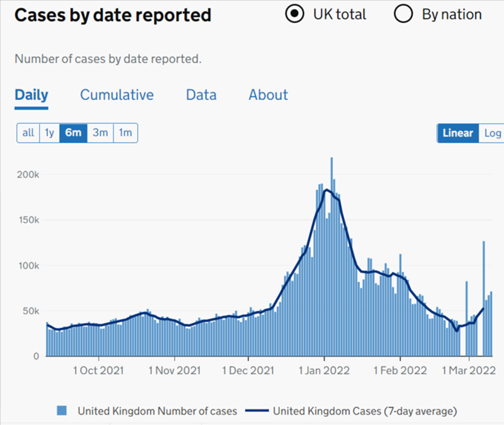Open the Daily tab
The height and width of the screenshot is (425, 504).
[31, 95]
